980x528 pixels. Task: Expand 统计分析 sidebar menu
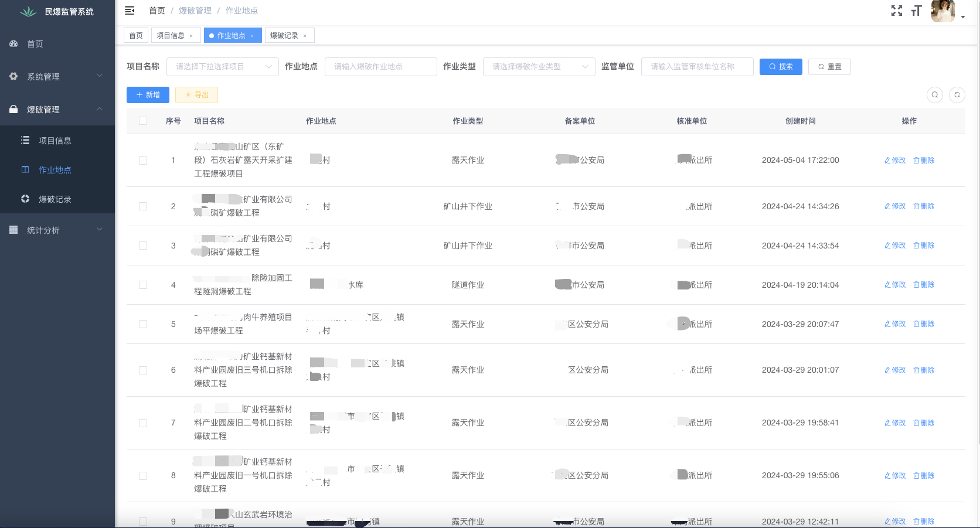(x=57, y=230)
